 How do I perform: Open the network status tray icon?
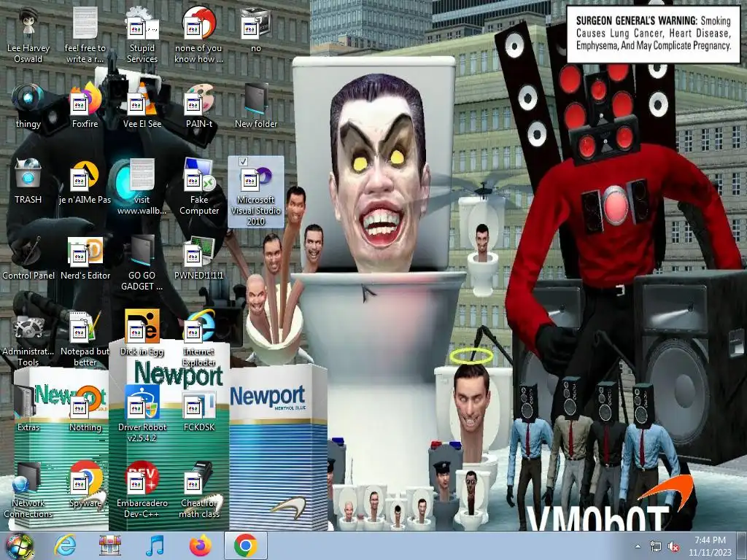[656, 547]
